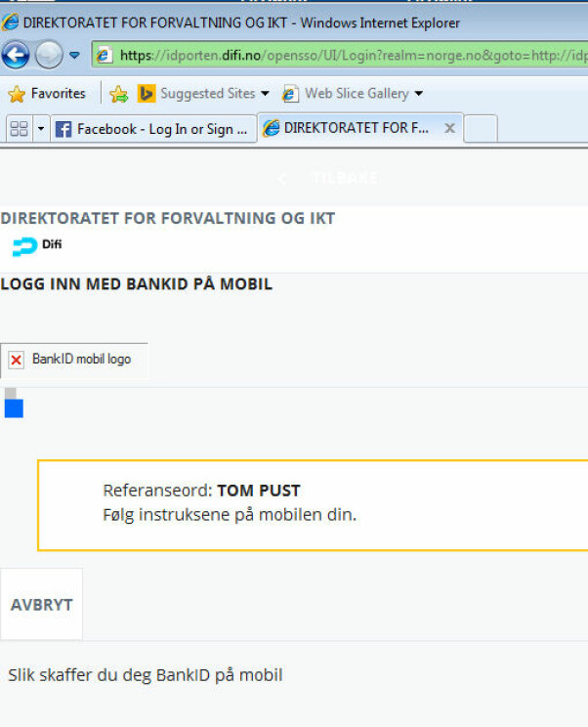Screen dimensions: 588x727
Task: Click the broken BankID mobil logo image
Action: (74, 361)
